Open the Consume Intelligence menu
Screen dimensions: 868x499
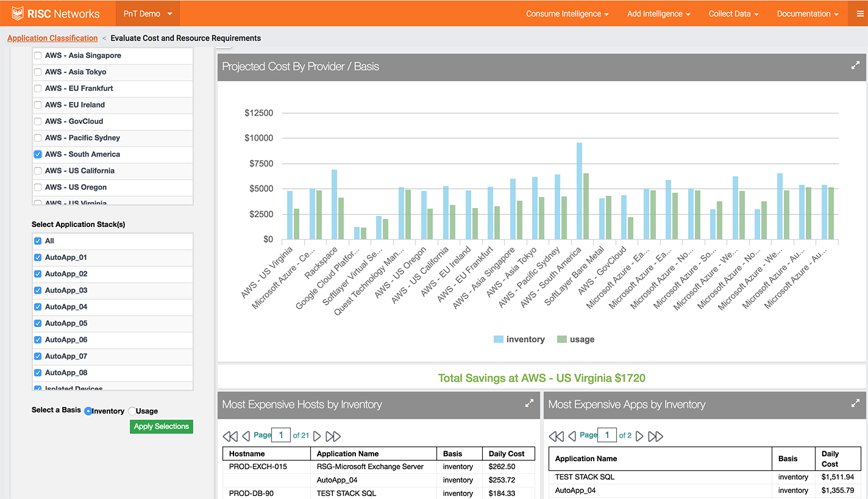coord(567,13)
